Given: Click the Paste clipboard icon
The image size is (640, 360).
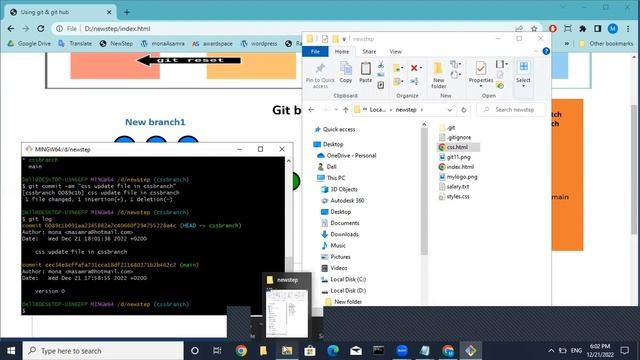Looking at the screenshot, I should click(x=366, y=72).
